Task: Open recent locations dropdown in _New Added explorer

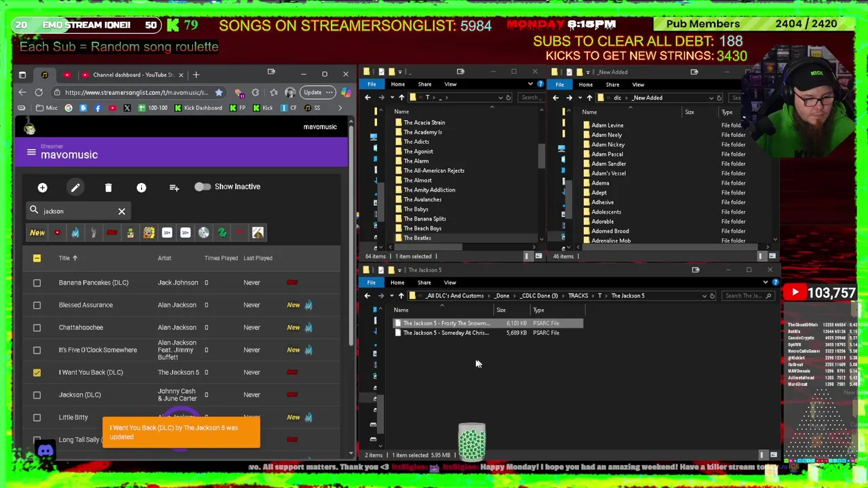Action: (579, 98)
